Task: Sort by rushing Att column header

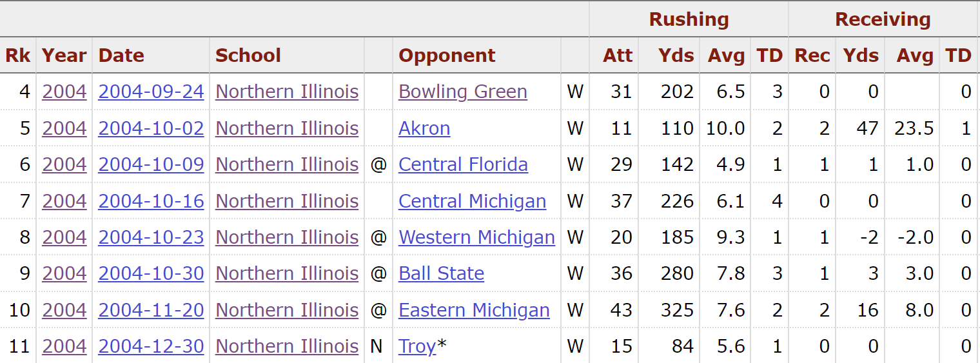Action: [x=617, y=55]
